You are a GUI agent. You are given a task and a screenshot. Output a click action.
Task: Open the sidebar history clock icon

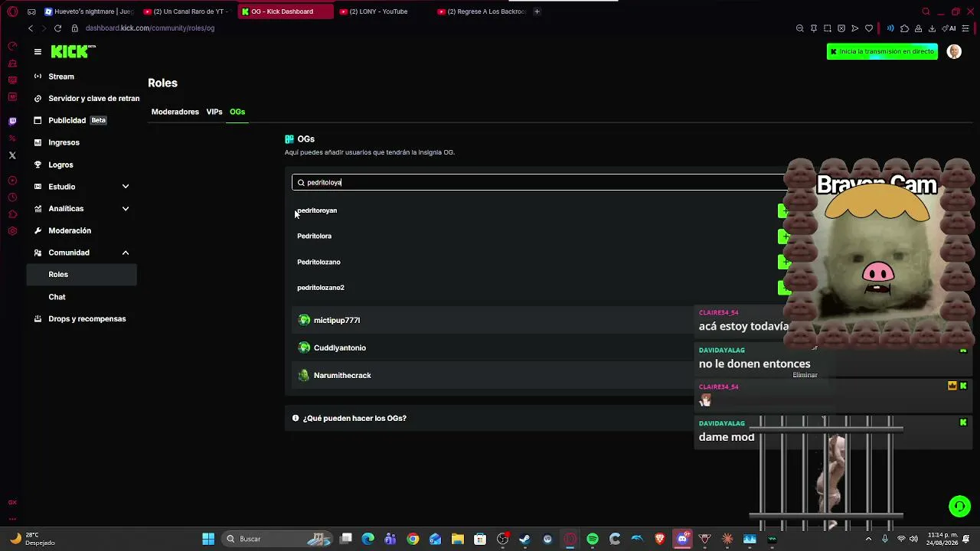pyautogui.click(x=12, y=197)
